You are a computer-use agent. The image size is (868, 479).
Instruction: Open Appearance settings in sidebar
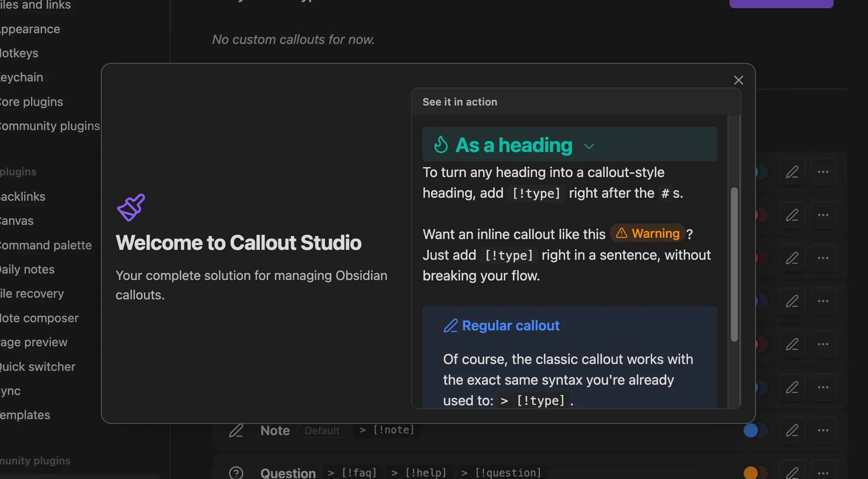tap(30, 29)
